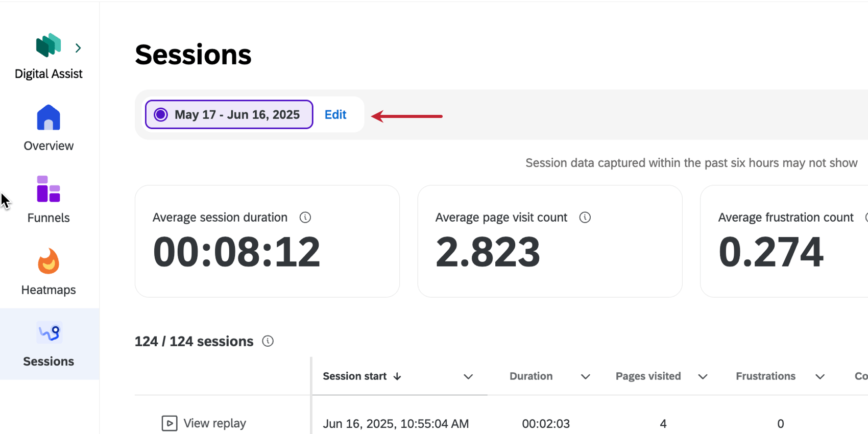The width and height of the screenshot is (868, 434).
Task: Open the Duration column dropdown chevron
Action: pyautogui.click(x=586, y=377)
